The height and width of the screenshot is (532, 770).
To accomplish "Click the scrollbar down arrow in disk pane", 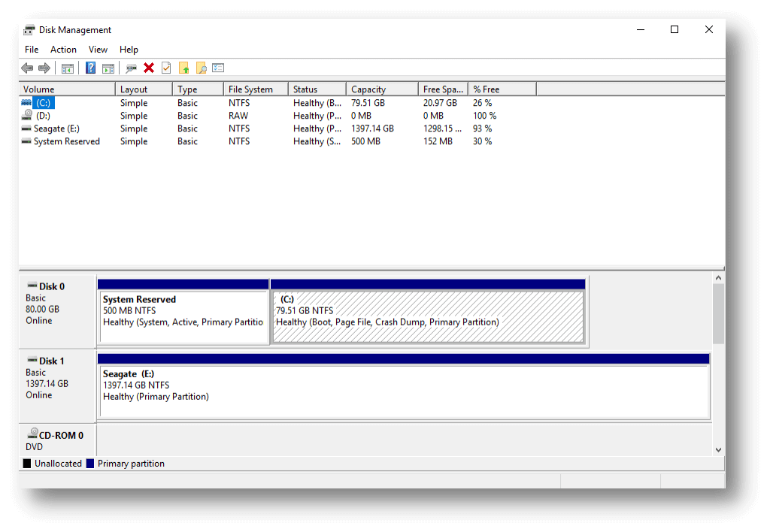I will tap(718, 449).
